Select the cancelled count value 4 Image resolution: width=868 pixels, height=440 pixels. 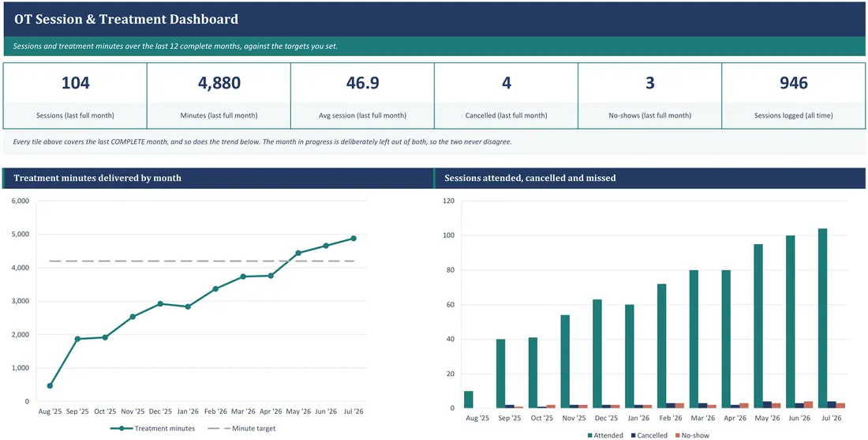(507, 83)
